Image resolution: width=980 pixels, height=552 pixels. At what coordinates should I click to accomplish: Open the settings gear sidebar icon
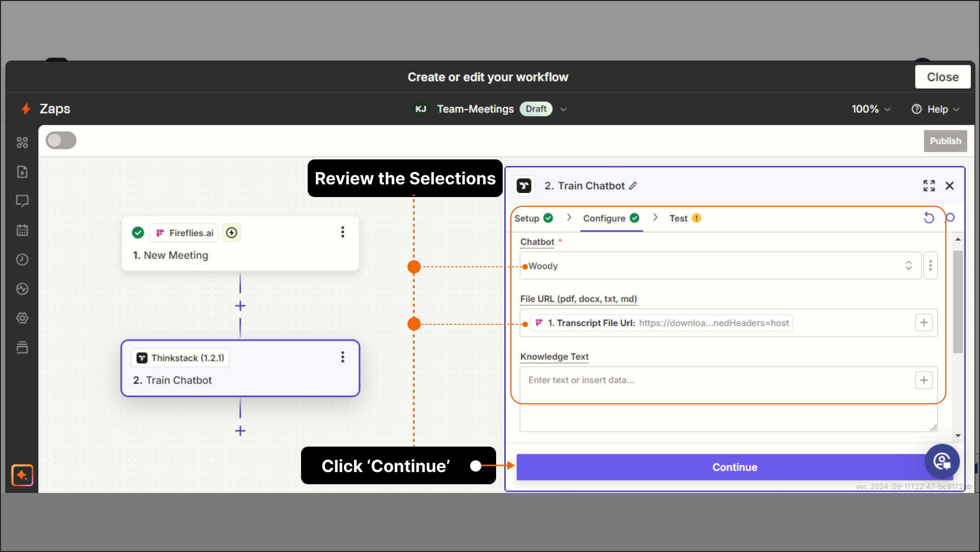pos(22,318)
